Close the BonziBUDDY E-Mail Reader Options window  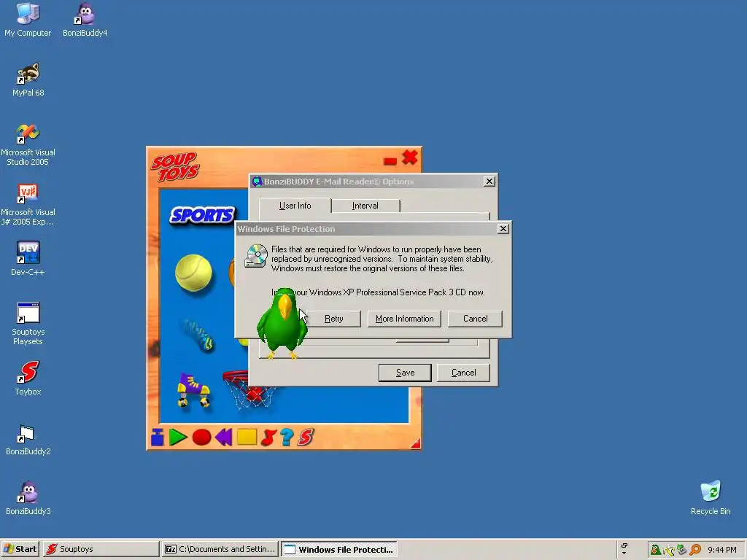[x=489, y=182]
